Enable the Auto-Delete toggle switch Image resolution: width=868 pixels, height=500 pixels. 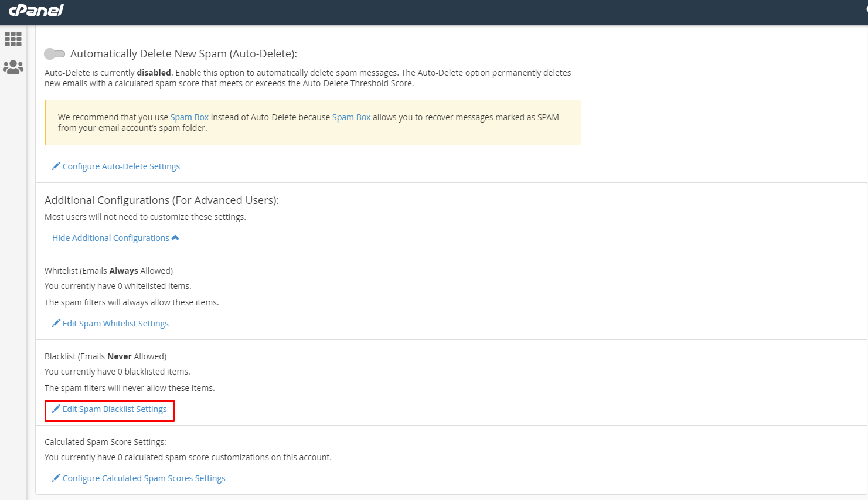(x=55, y=54)
